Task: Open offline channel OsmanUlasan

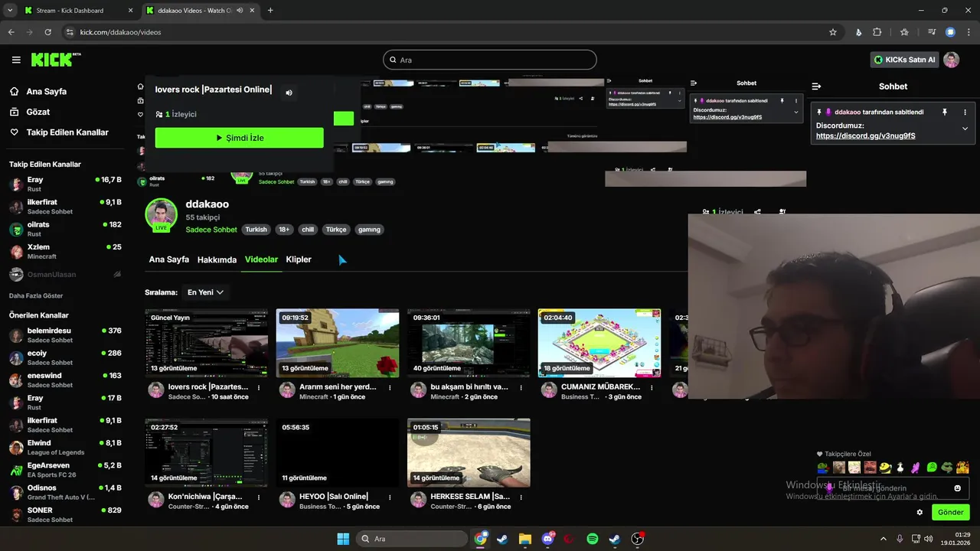Action: click(x=65, y=274)
